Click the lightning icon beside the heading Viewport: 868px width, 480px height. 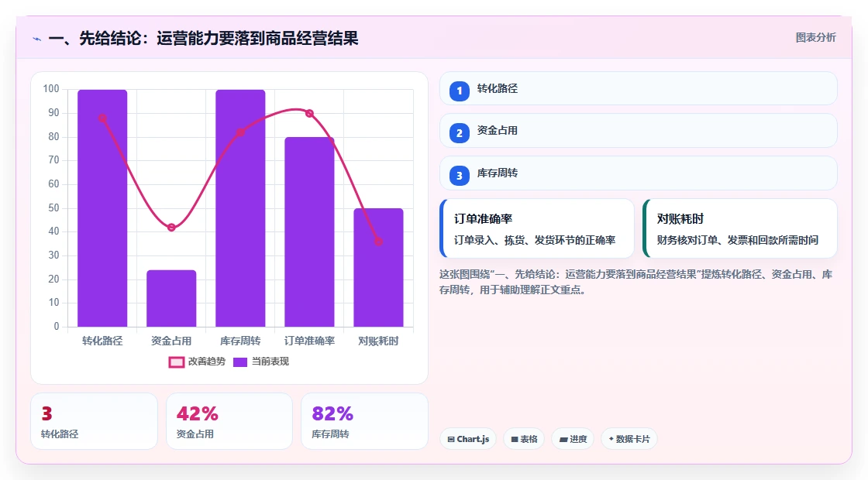click(37, 39)
